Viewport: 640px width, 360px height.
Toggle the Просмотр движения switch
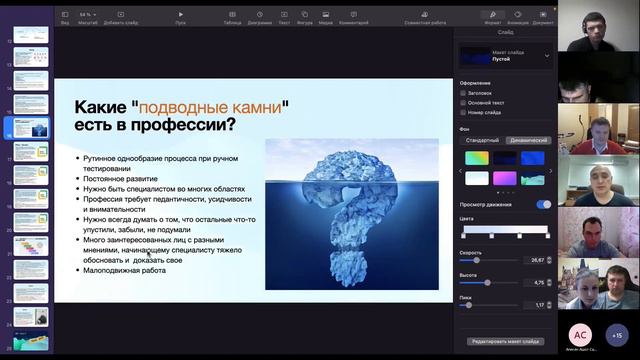coord(544,204)
